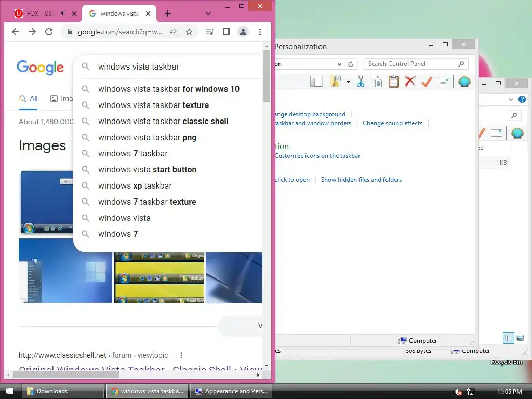
Task: Reload the Google page
Action: pyautogui.click(x=49, y=32)
